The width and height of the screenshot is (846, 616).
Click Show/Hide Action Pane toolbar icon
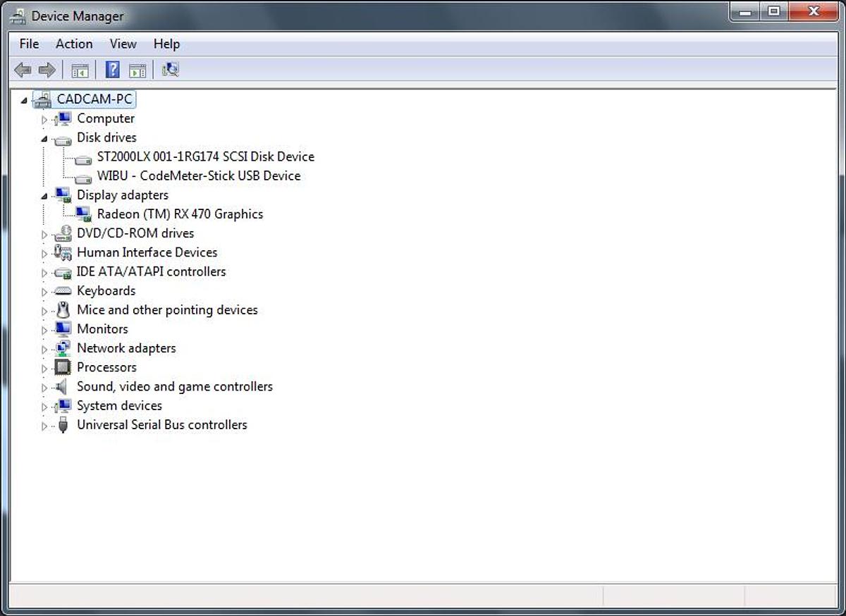[138, 70]
